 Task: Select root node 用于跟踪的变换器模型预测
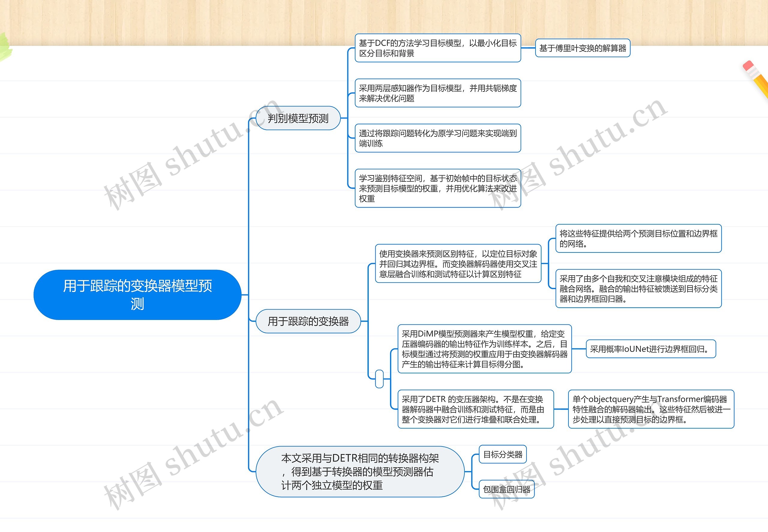click(137, 295)
